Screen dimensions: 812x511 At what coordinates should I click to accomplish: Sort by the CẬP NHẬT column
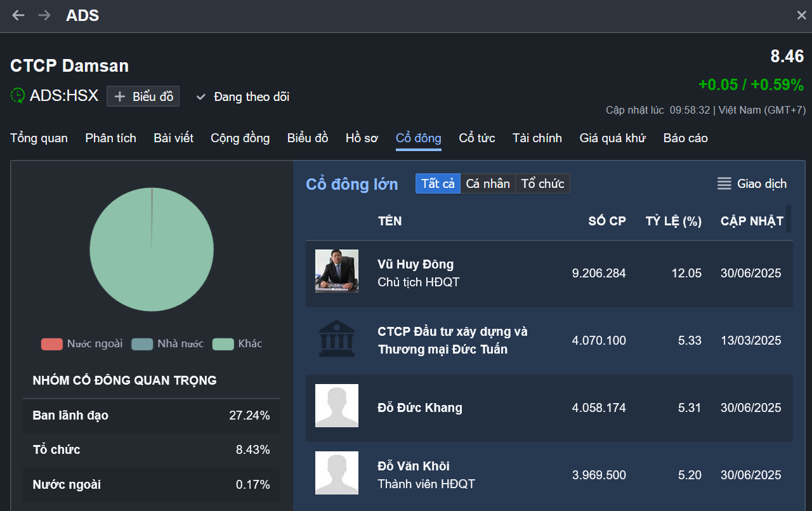coord(752,221)
